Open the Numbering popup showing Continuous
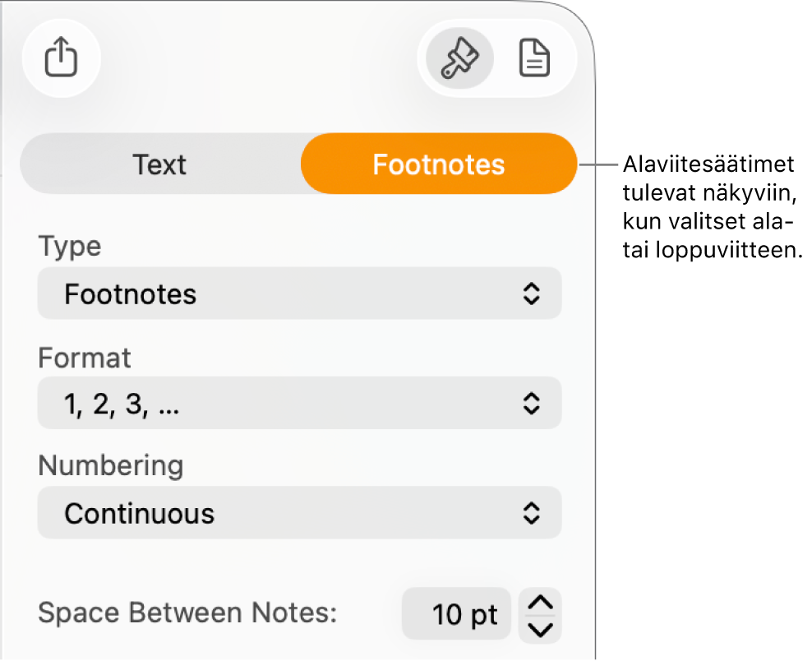 click(299, 513)
